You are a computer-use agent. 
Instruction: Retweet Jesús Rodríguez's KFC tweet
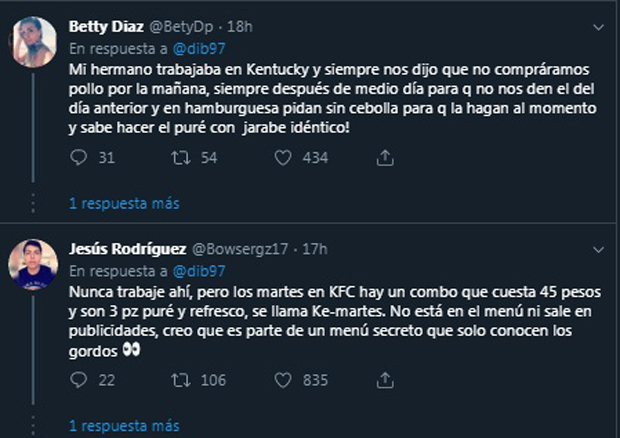pyautogui.click(x=181, y=379)
